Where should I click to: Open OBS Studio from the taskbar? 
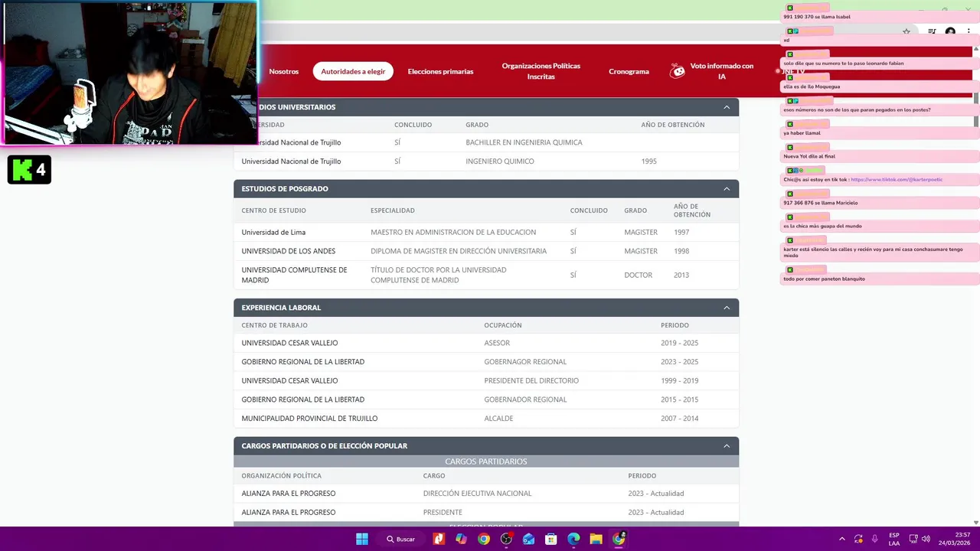click(506, 539)
